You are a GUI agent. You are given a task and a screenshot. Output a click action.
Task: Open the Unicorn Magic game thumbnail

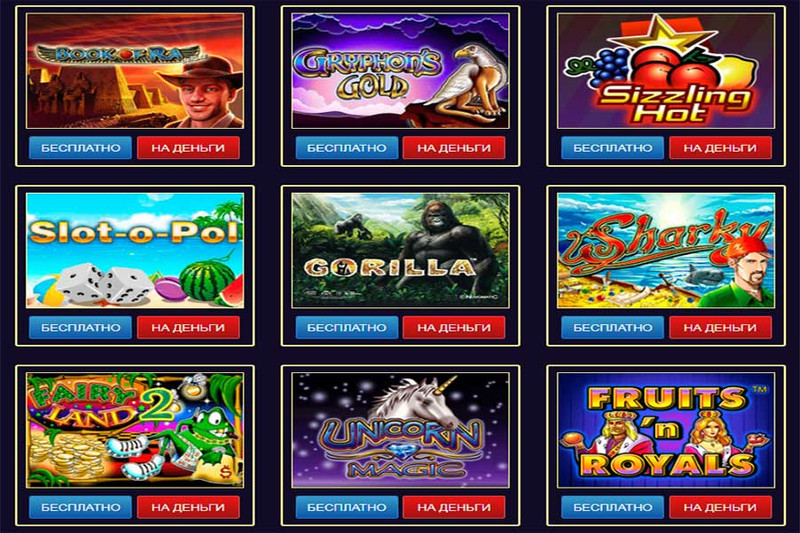401,429
